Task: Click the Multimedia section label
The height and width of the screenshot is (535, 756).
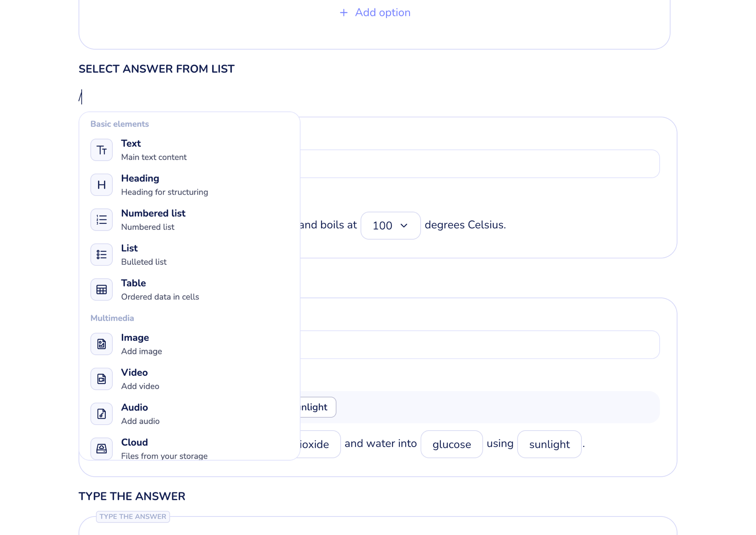Action: click(x=112, y=318)
